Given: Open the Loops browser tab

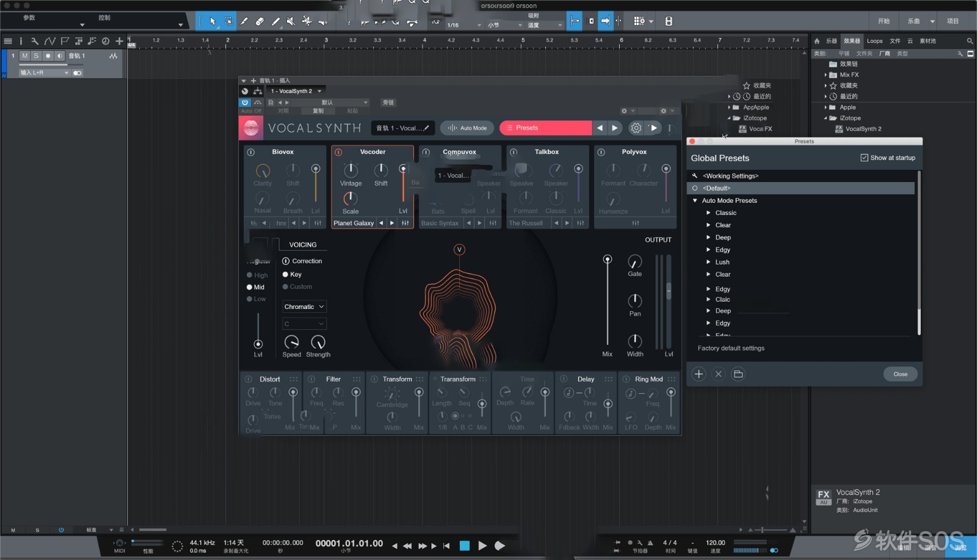Looking at the screenshot, I should [x=874, y=41].
